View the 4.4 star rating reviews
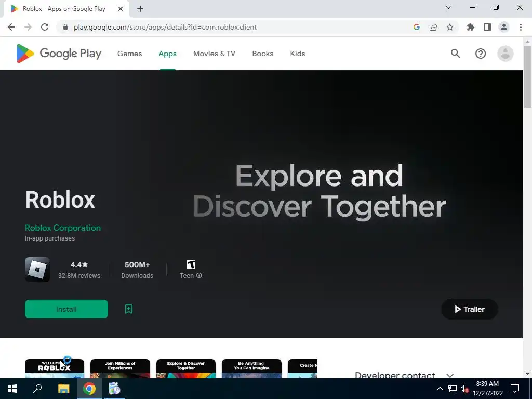The image size is (532, 399). 79,270
